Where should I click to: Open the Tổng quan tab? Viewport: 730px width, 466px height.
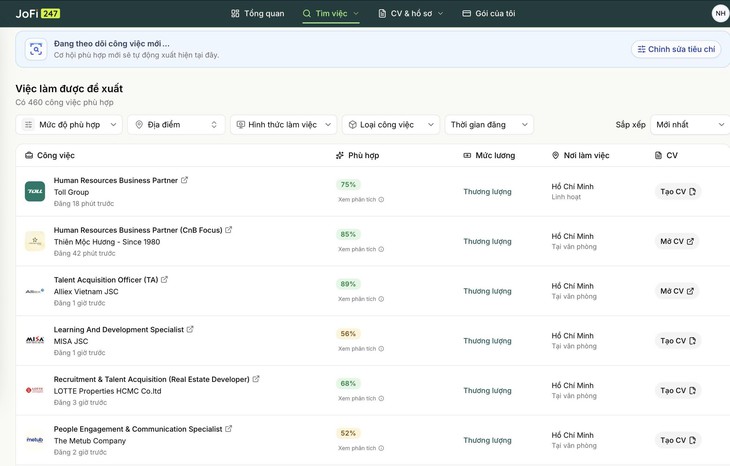(x=257, y=14)
